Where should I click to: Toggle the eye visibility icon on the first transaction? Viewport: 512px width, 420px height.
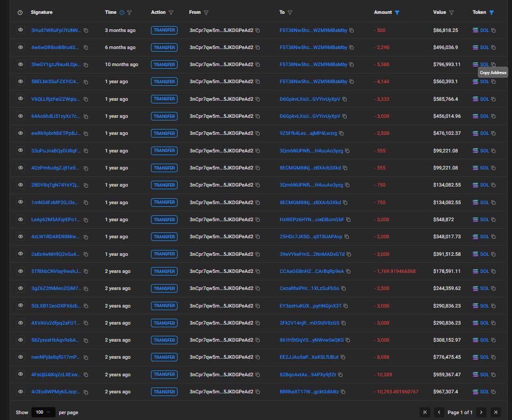pyautogui.click(x=20, y=30)
